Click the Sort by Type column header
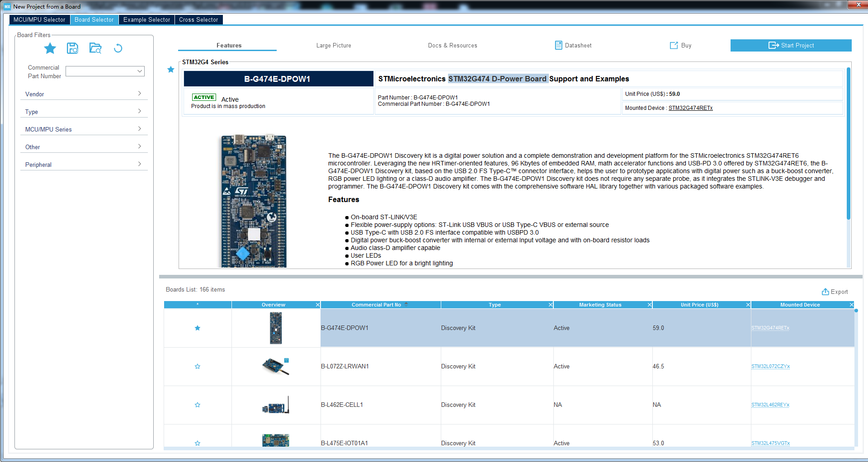The width and height of the screenshot is (868, 462). coord(495,305)
